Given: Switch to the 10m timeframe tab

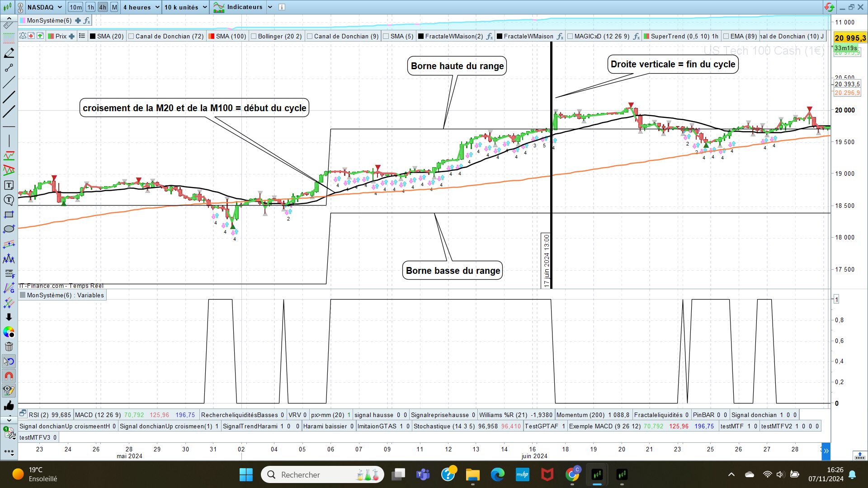Looking at the screenshot, I should pos(75,7).
